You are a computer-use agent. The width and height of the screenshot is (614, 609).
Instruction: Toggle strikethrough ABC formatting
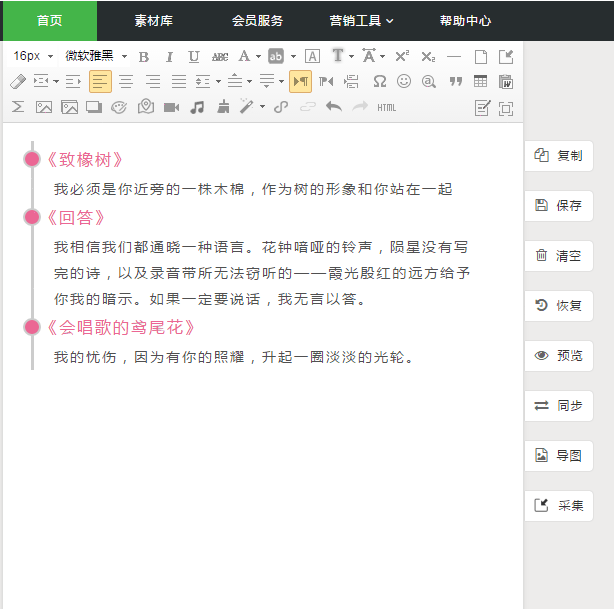[220, 57]
